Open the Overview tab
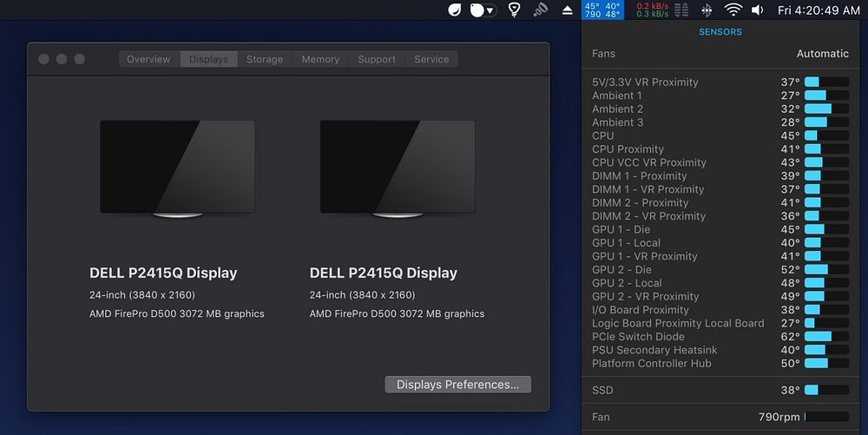 point(149,59)
